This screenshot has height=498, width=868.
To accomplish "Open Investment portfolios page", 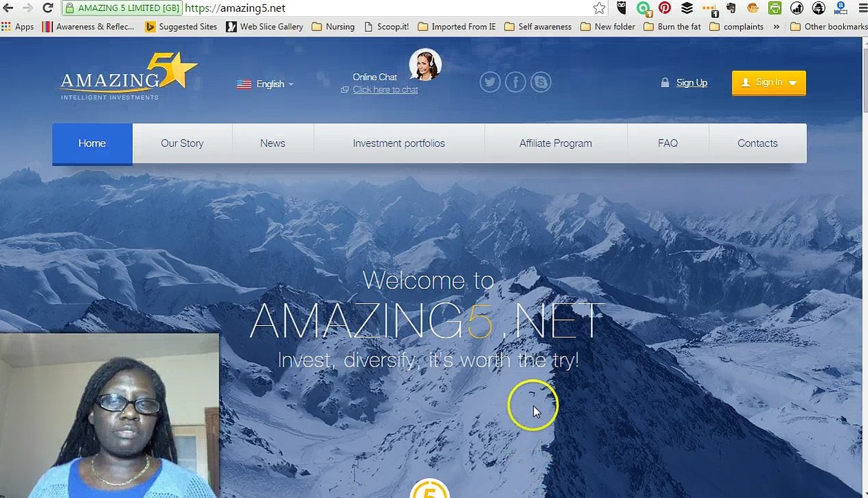I will point(399,143).
